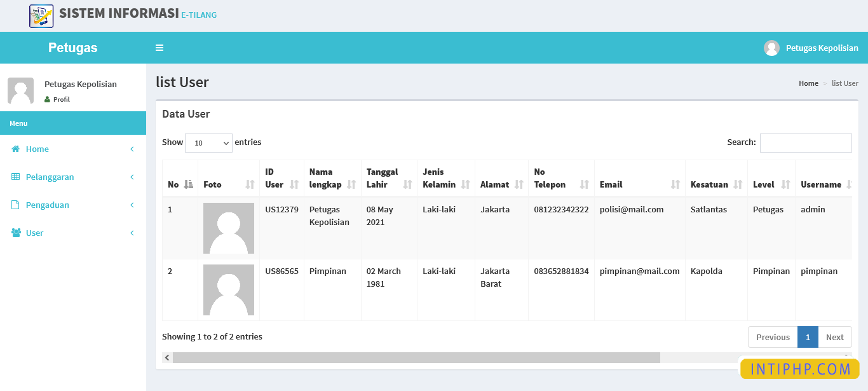Click the E-Tilang logo icon
868x391 pixels.
point(41,16)
